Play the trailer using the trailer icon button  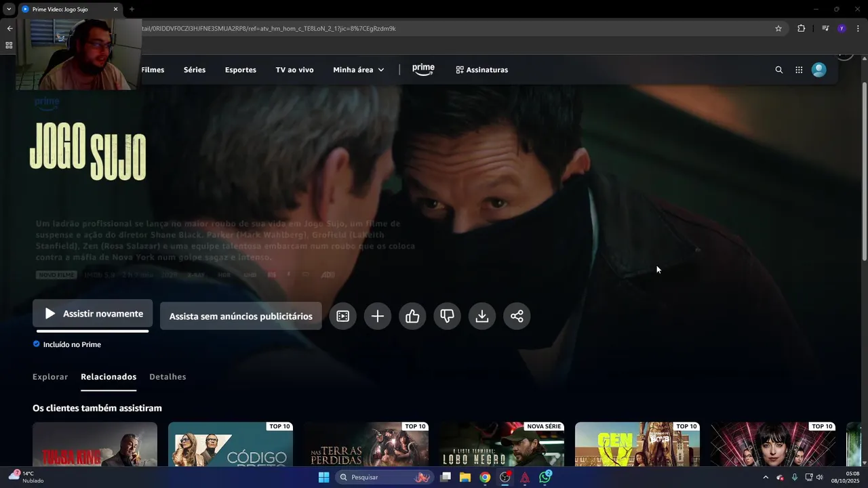pyautogui.click(x=342, y=316)
